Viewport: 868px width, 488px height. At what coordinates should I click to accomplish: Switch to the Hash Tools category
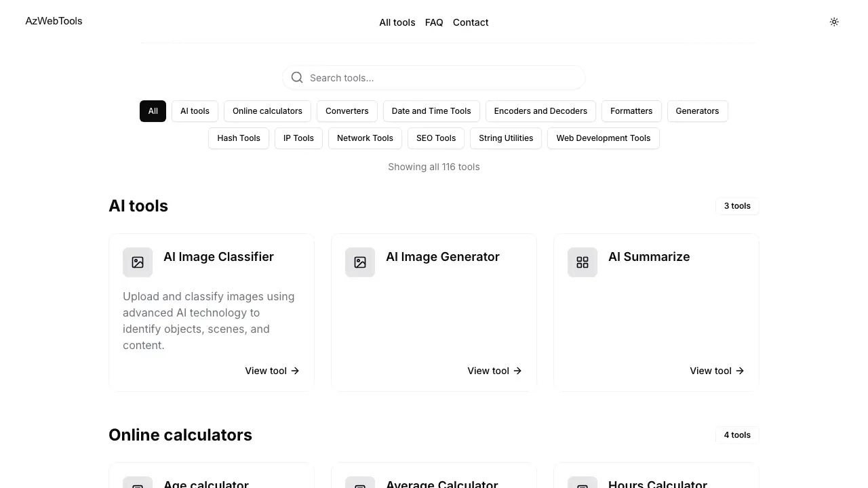click(x=239, y=138)
